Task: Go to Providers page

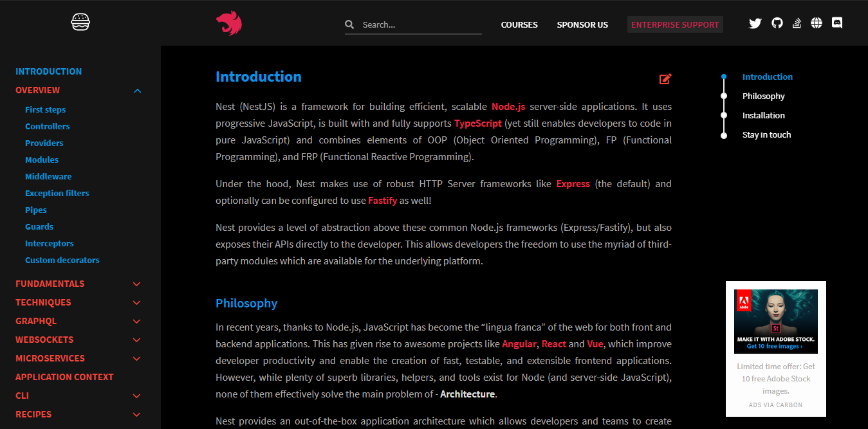Action: [x=44, y=143]
